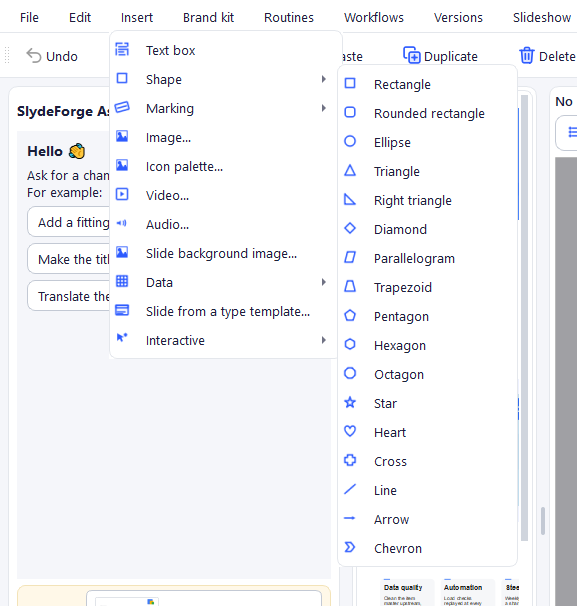This screenshot has width=577, height=606.
Task: Open the Slideshow menu
Action: point(542,17)
